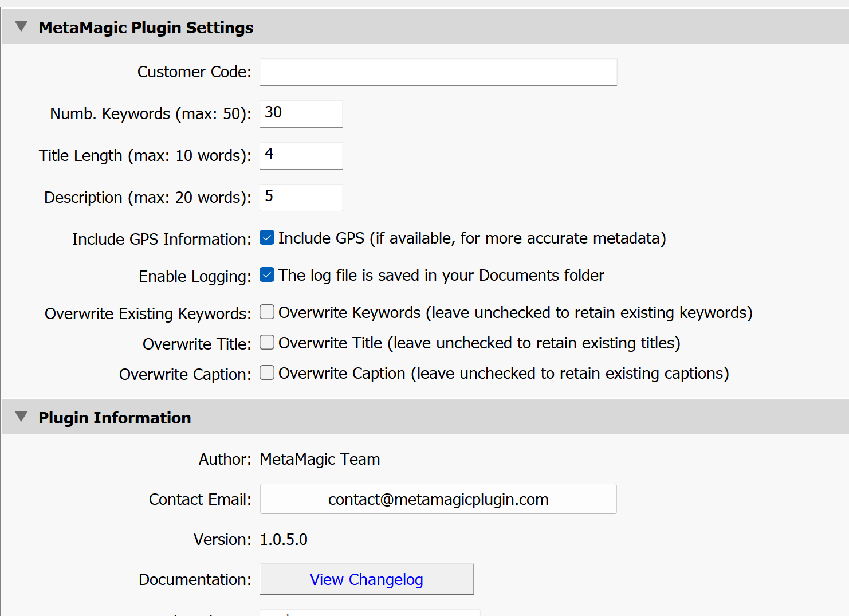The width and height of the screenshot is (849, 616).
Task: Click the 'Documentation:' label
Action: (195, 580)
